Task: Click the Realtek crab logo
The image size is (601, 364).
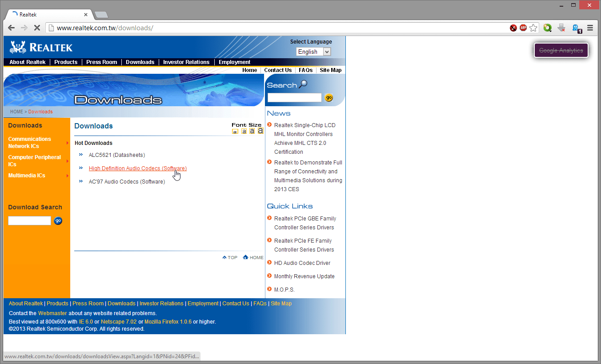Action: pyautogui.click(x=18, y=47)
